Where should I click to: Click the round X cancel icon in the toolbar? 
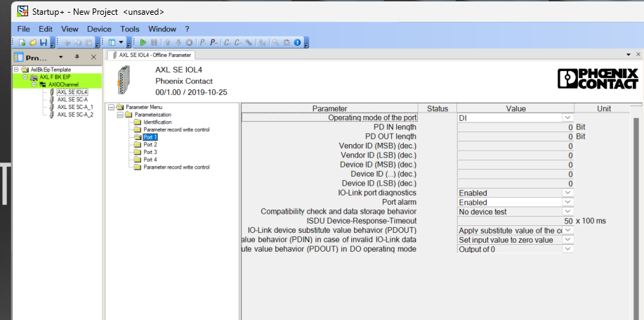coord(189,42)
